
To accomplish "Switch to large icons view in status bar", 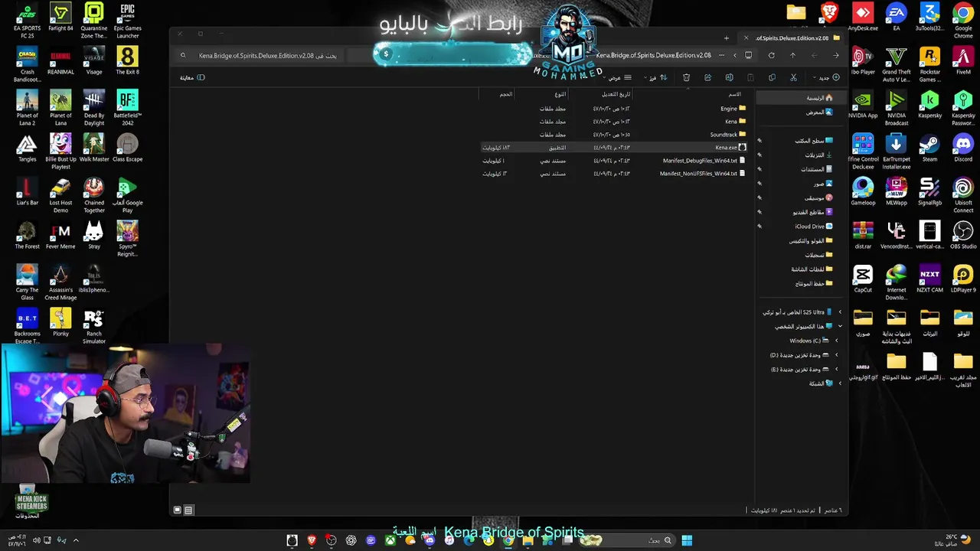I will point(178,510).
